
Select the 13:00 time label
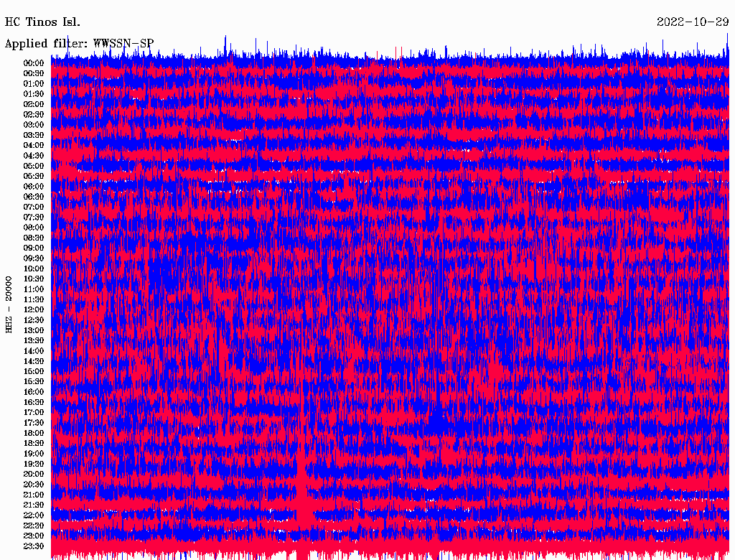(34, 331)
